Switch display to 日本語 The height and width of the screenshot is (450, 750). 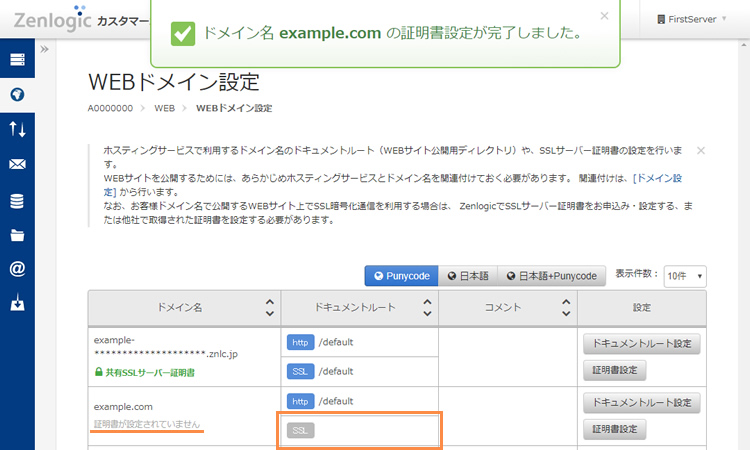(x=467, y=276)
